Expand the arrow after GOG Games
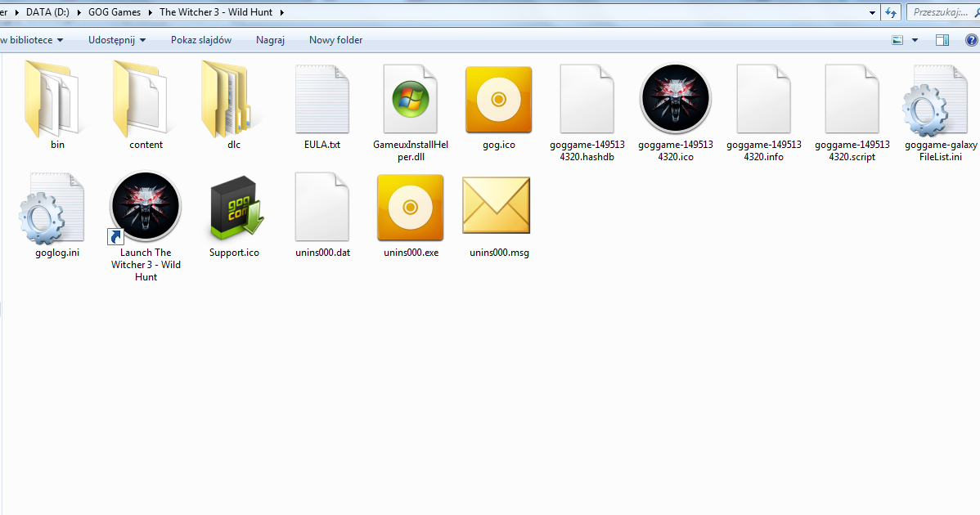This screenshot has width=980, height=515. click(151, 12)
